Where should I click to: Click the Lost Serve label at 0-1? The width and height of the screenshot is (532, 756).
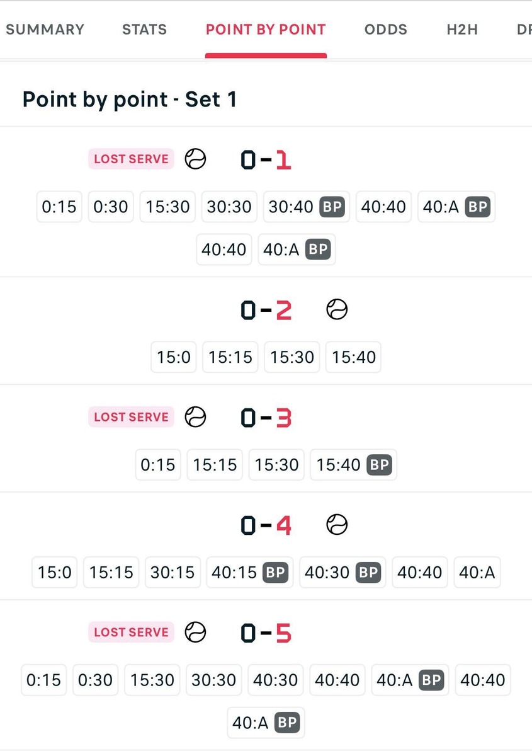coord(131,159)
